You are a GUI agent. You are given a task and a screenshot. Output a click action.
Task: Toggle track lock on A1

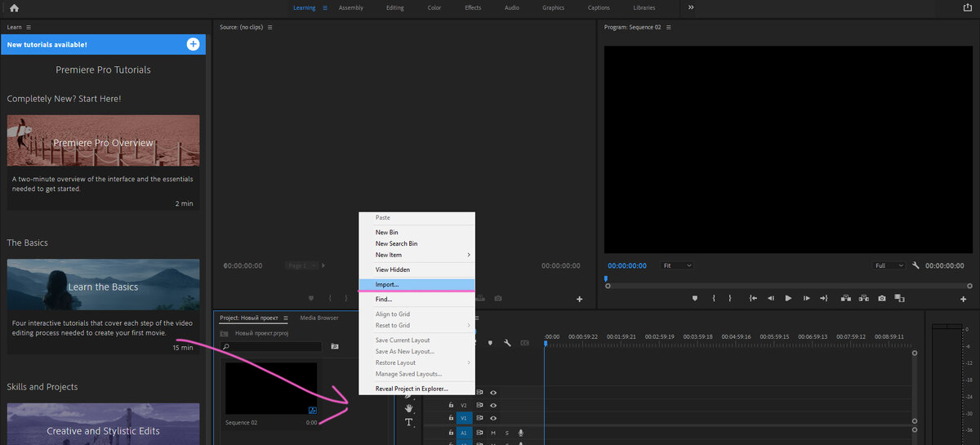pos(451,433)
